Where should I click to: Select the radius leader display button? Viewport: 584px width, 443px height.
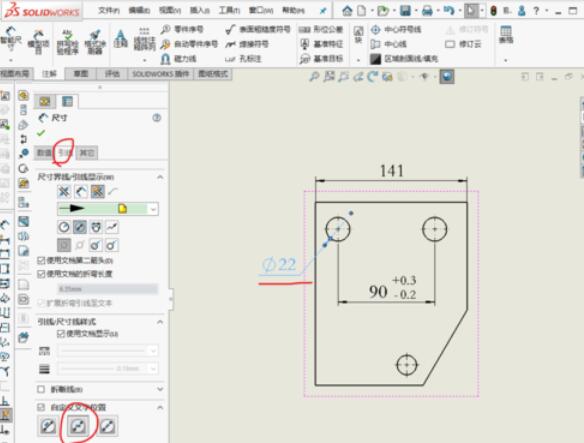click(64, 227)
